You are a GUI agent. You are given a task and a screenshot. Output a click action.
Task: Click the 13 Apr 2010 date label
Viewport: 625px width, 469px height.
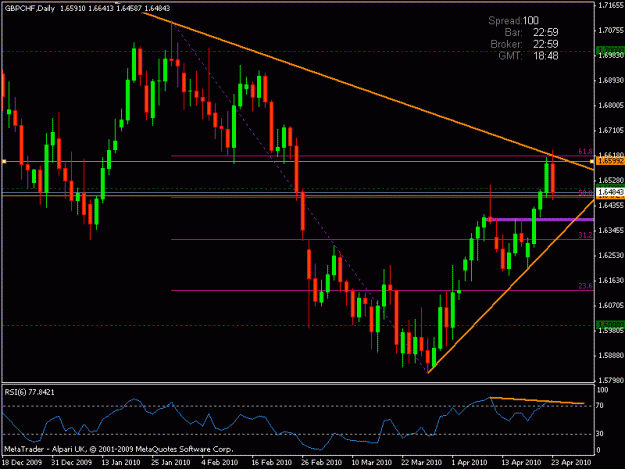pyautogui.click(x=521, y=463)
